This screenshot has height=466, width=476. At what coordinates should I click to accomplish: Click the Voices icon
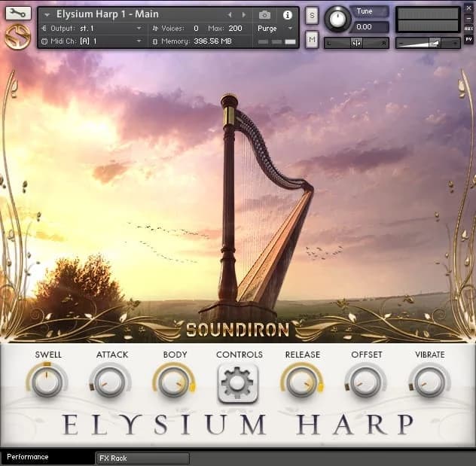click(155, 29)
